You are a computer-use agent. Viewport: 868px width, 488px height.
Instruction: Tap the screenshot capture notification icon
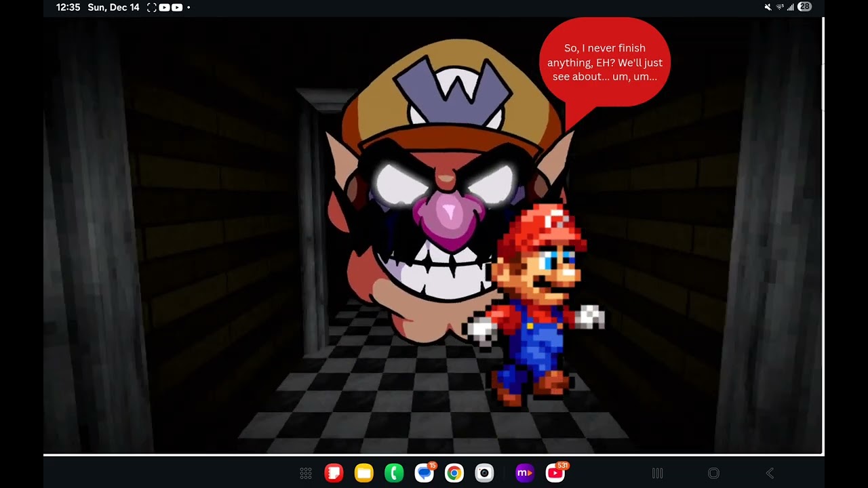pyautogui.click(x=152, y=7)
